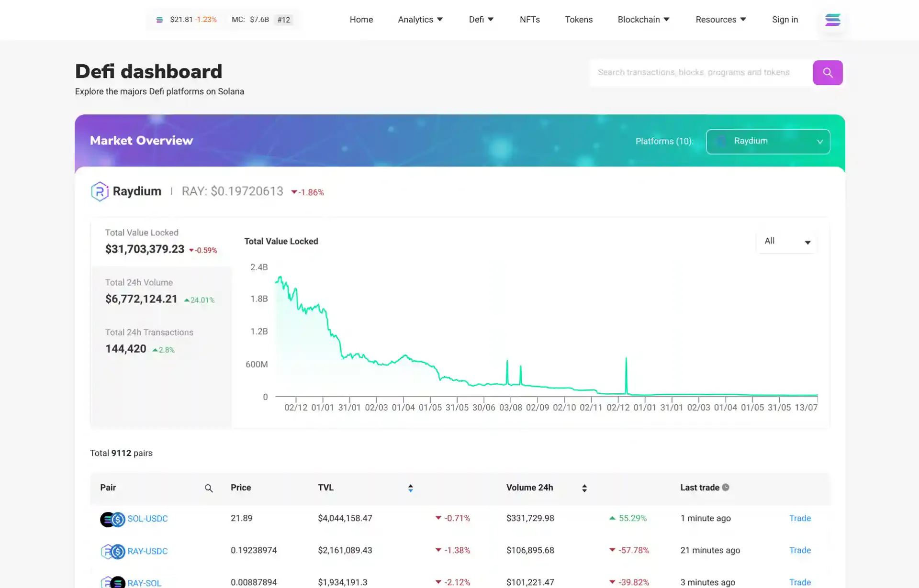Viewport: 919px width, 588px height.
Task: Select the Total Value Locked stat card
Action: click(161, 242)
